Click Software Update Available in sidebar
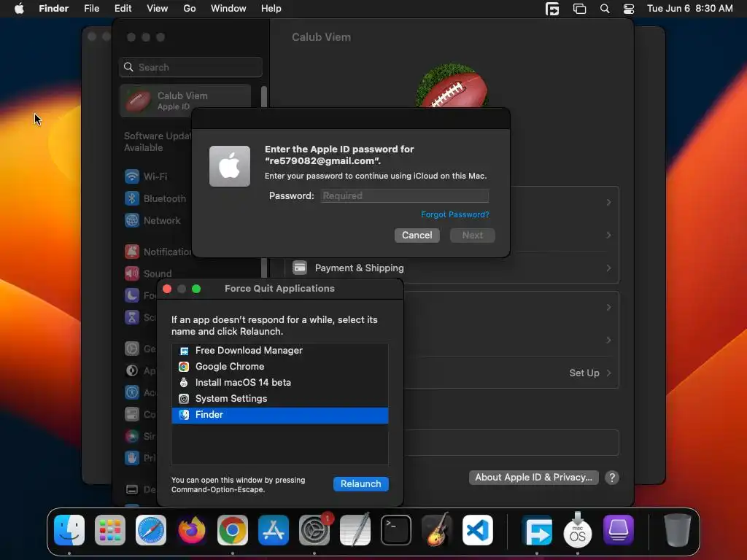Viewport: 747px width, 560px height. point(158,142)
